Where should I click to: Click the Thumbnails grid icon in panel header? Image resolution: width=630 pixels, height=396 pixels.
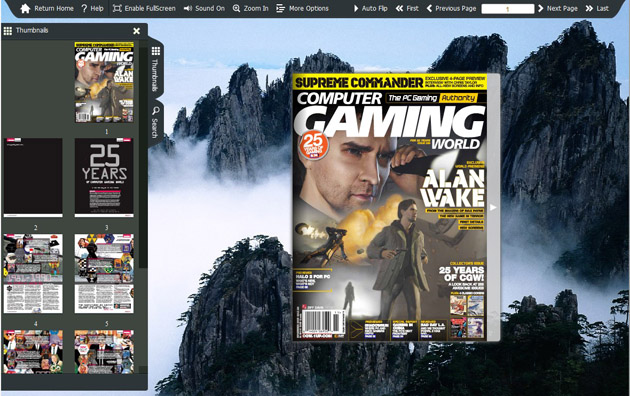[8, 31]
